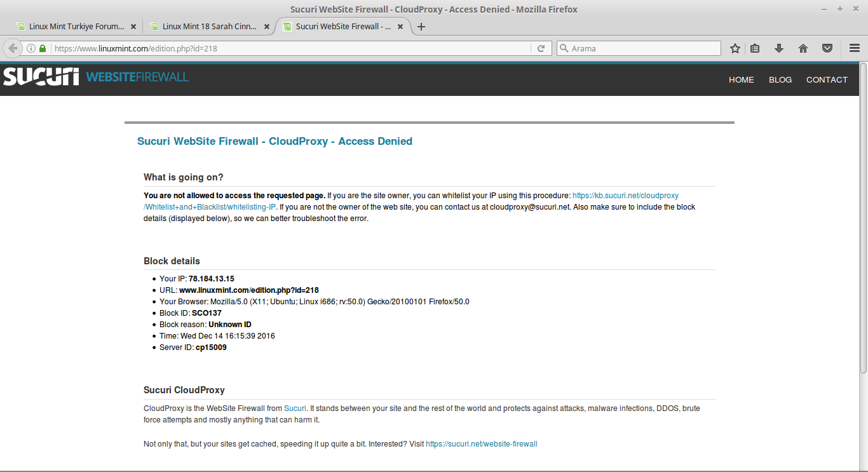The height and width of the screenshot is (472, 868).
Task: Go back using the browser back arrow
Action: tap(13, 48)
